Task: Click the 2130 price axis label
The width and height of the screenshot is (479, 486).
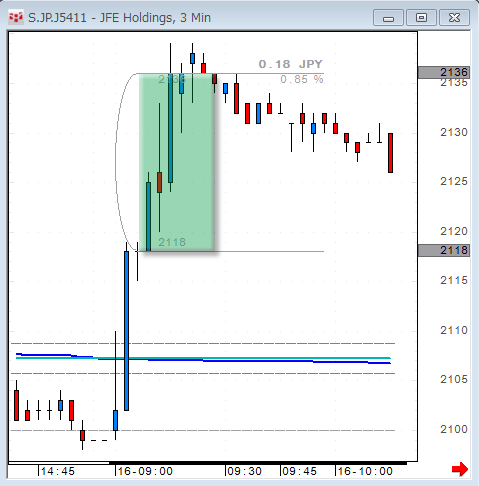Action: pos(454,132)
